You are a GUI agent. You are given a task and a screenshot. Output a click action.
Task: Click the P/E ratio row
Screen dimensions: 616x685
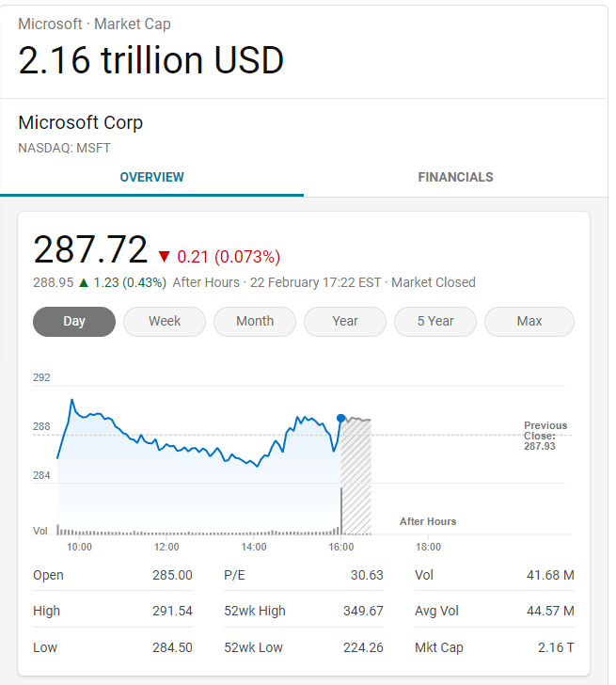pos(304,575)
